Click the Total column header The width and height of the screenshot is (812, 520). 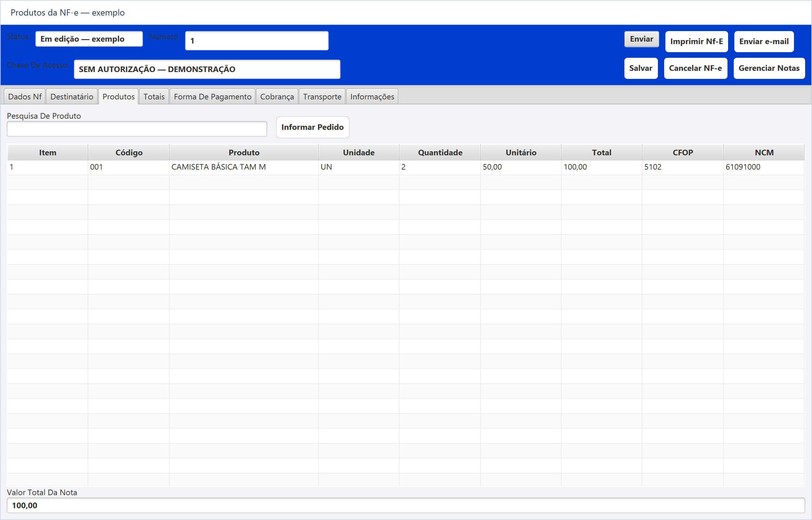pyautogui.click(x=601, y=153)
